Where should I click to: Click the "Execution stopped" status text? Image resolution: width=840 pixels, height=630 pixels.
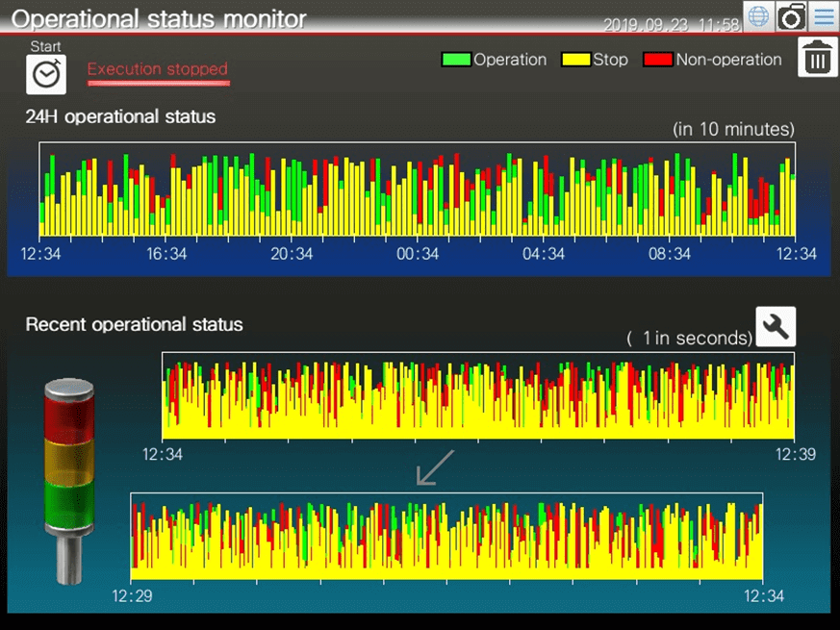tap(158, 69)
